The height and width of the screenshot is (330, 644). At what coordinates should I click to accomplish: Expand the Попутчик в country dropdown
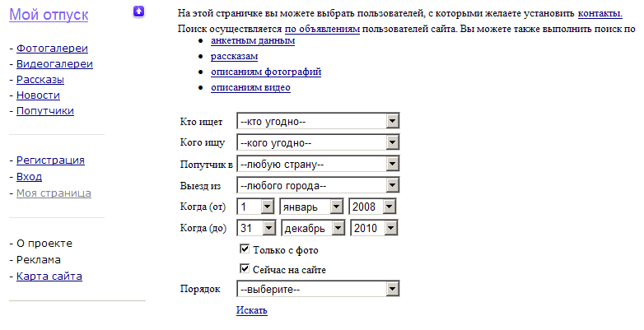[x=318, y=165]
